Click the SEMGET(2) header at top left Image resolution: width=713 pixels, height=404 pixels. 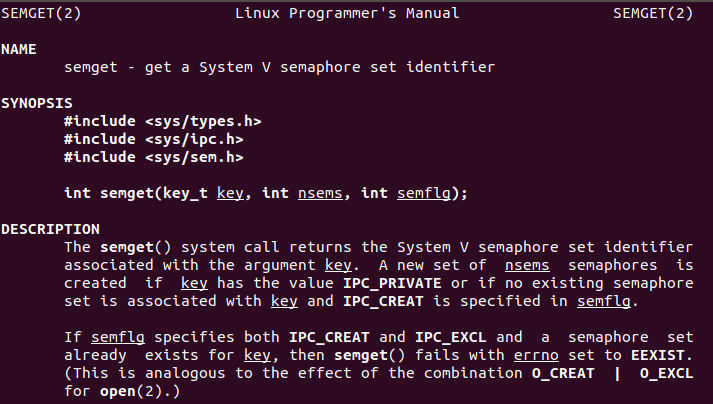pyautogui.click(x=41, y=13)
